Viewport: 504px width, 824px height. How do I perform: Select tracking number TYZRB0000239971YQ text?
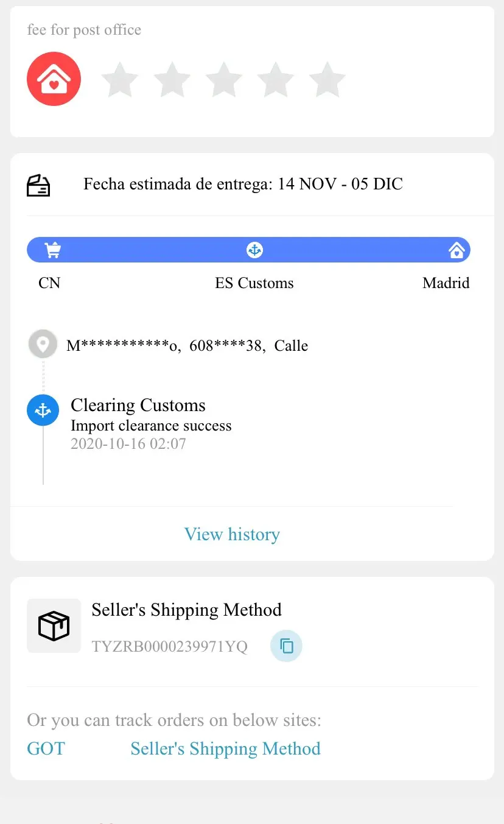point(169,646)
